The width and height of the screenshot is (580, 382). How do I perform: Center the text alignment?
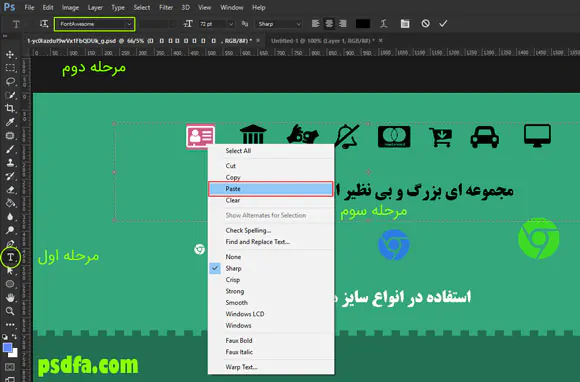pos(329,24)
